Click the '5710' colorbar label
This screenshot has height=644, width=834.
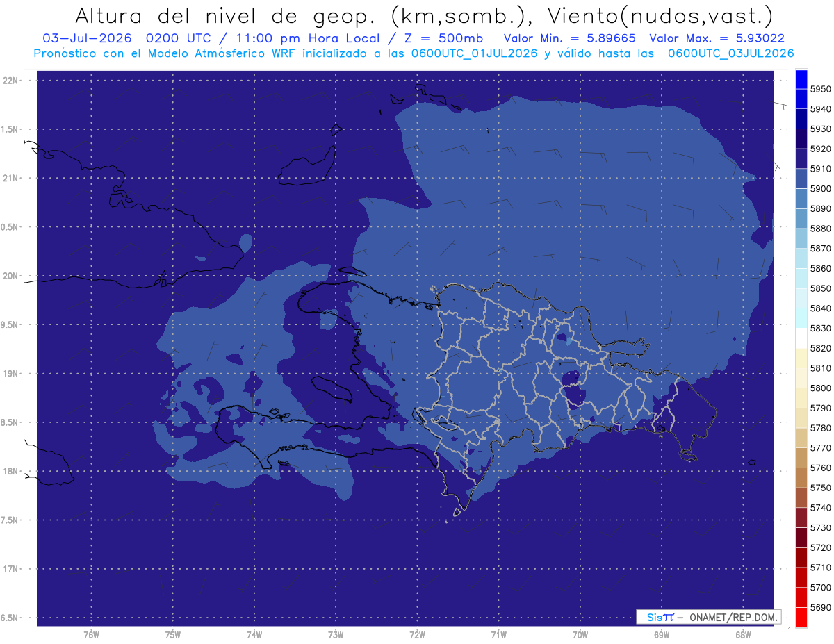pos(821,568)
